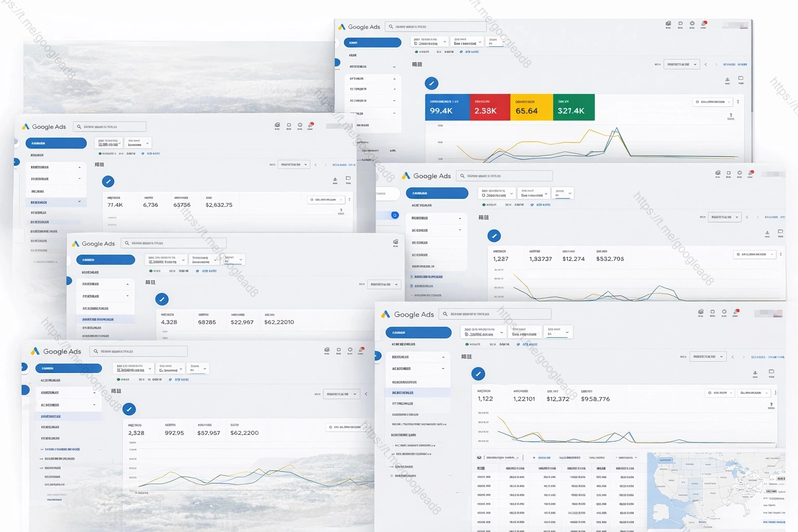Viewport: 798px width, 532px height.
Task: Toggle the blue checkmark circle in 71,4K window
Action: tap(108, 181)
